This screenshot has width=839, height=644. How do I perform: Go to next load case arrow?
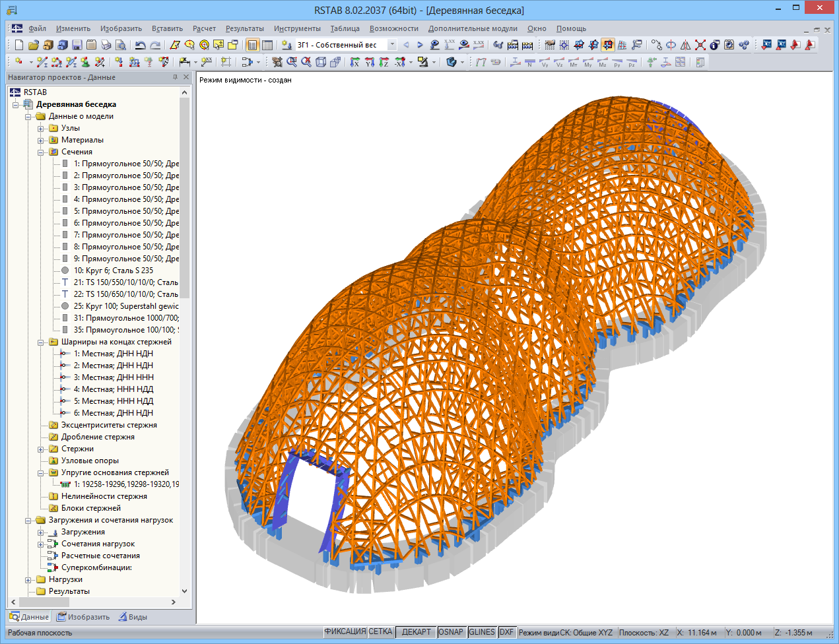[x=419, y=45]
